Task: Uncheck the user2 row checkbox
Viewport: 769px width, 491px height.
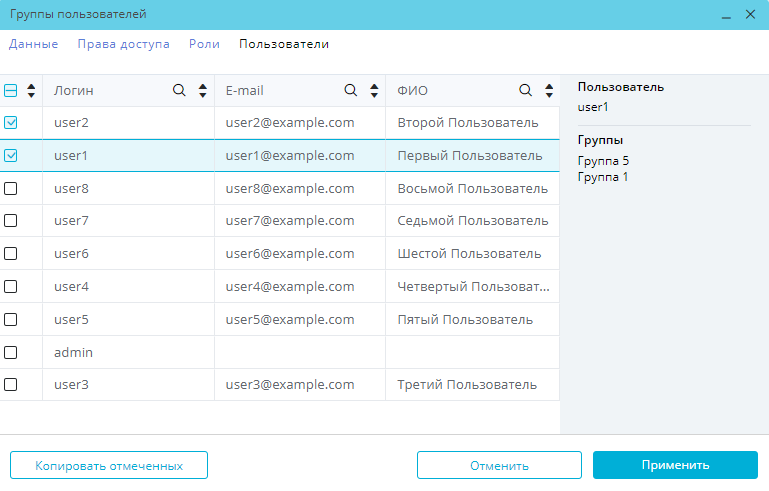Action: point(11,123)
